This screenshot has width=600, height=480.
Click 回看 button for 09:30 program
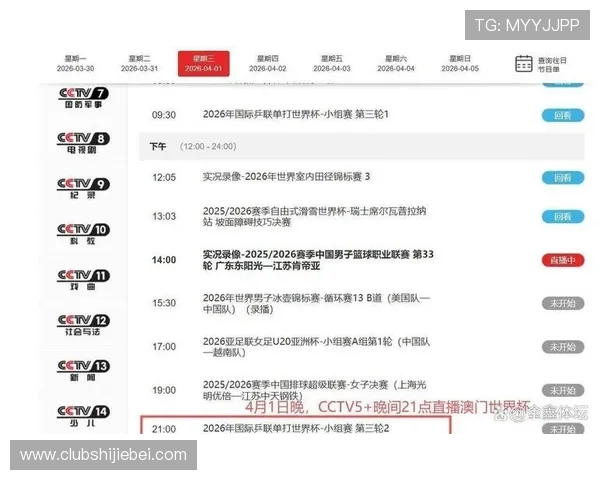pos(563,115)
